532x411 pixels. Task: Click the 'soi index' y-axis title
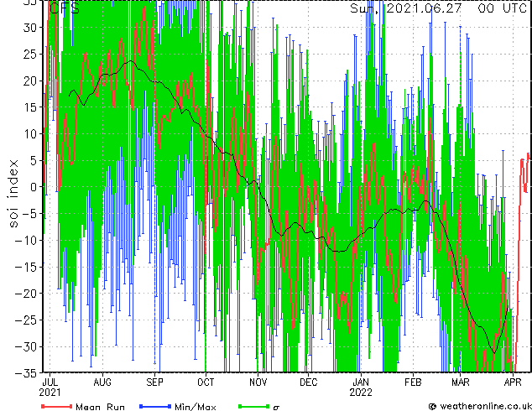click(x=13, y=193)
